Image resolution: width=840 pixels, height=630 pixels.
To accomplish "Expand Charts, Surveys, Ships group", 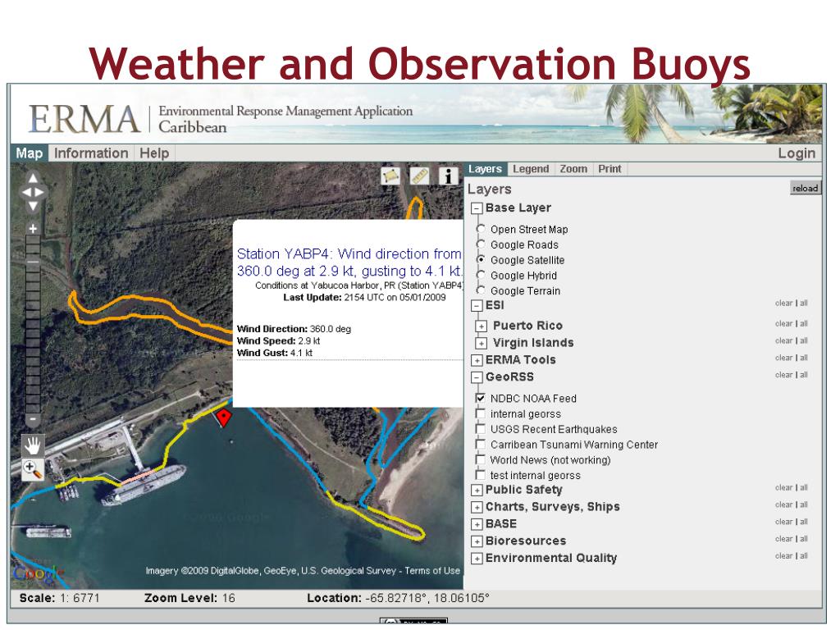I will tap(477, 507).
